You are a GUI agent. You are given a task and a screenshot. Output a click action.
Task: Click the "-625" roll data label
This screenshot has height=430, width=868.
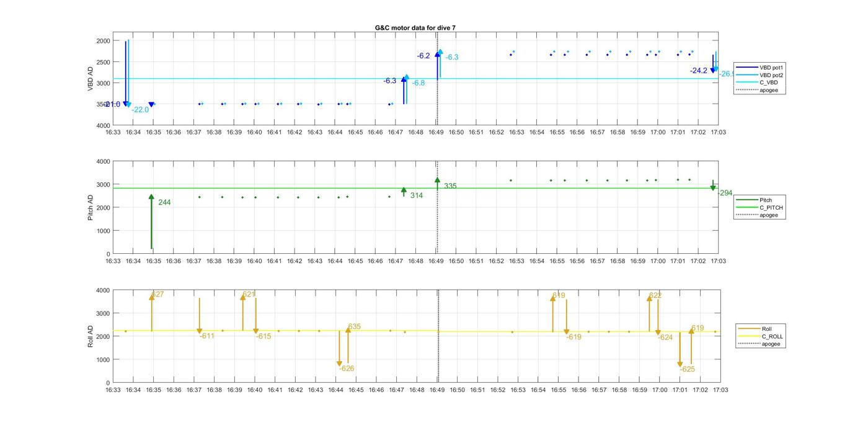point(688,369)
